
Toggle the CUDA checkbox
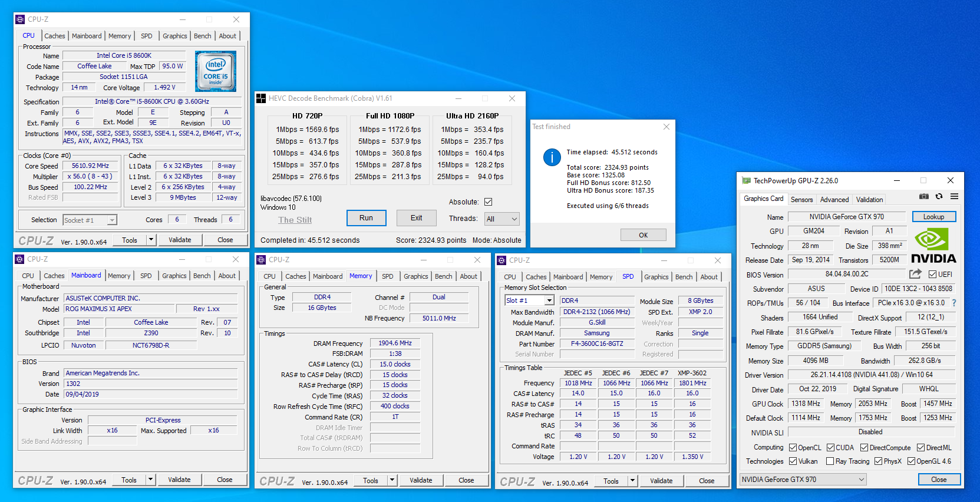click(x=830, y=448)
